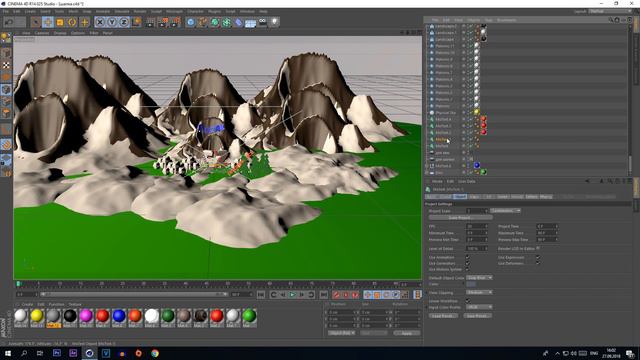Click the coordinate system icon beside Z
Image resolution: width=640 pixels, height=360 pixels.
click(x=136, y=22)
